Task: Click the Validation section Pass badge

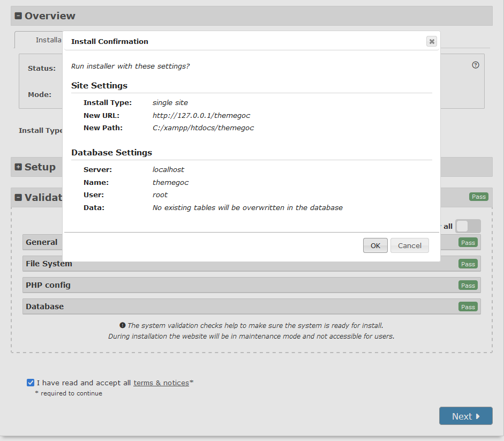Action: [479, 197]
